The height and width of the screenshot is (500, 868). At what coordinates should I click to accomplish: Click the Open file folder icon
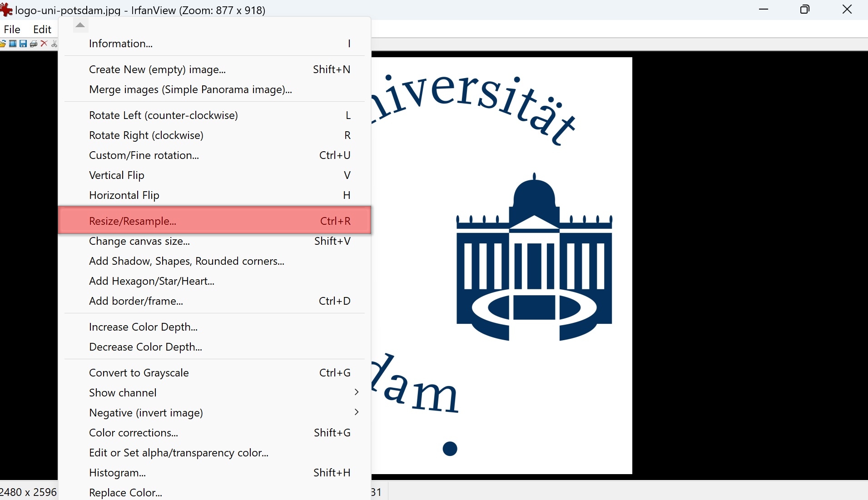[3, 44]
